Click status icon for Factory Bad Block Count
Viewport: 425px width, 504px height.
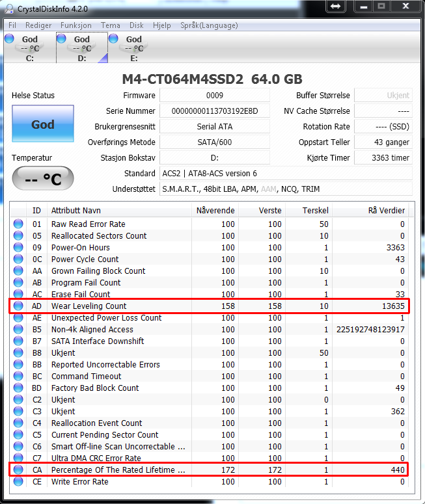[18, 388]
